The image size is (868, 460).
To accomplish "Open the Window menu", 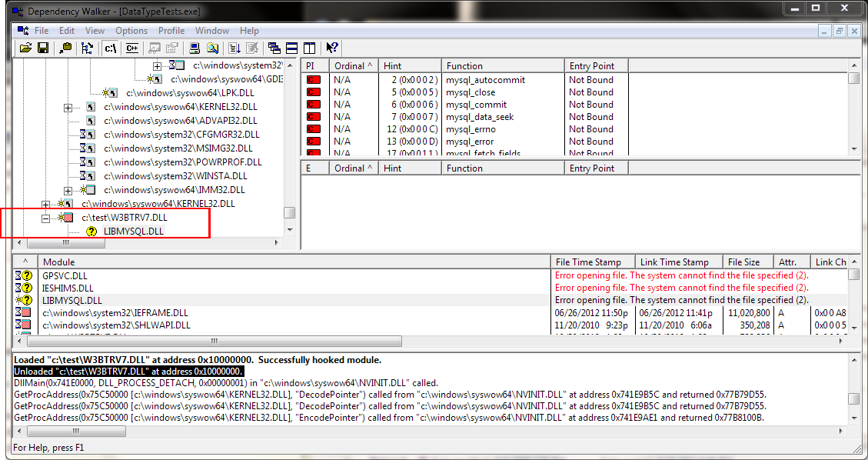I will (x=212, y=31).
